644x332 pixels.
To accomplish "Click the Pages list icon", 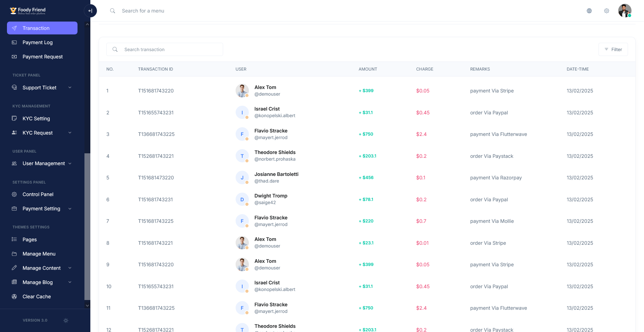I will point(14,240).
